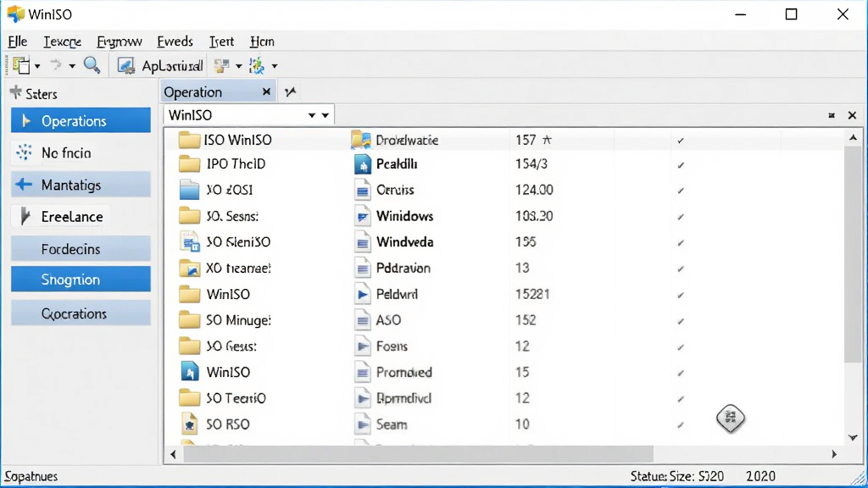Close the Operation tab
Screen dimensions: 868x488
click(266, 91)
